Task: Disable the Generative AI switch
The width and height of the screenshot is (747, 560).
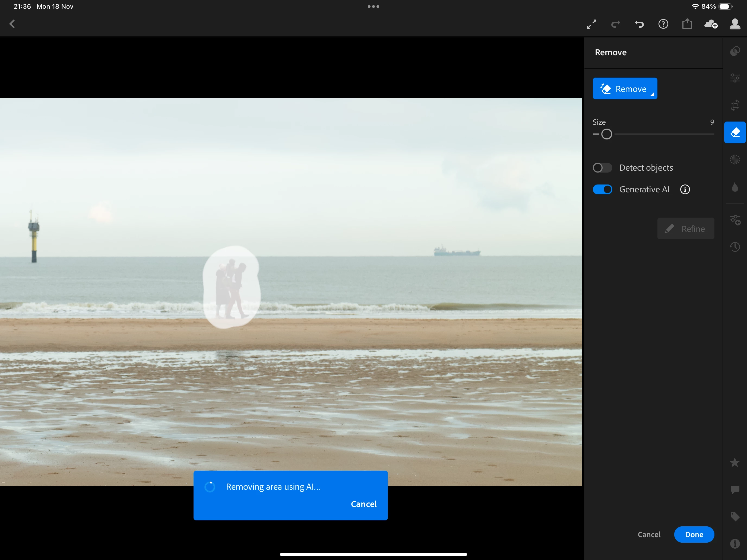Action: pyautogui.click(x=603, y=189)
